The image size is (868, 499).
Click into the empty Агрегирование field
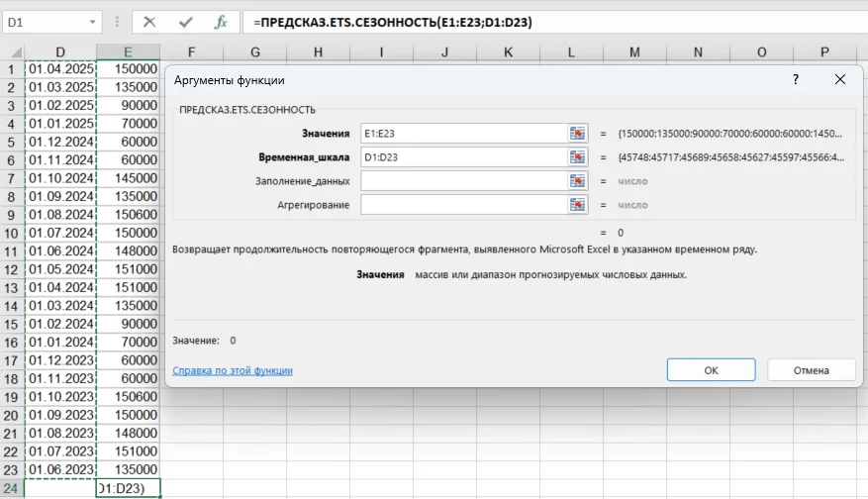(462, 204)
